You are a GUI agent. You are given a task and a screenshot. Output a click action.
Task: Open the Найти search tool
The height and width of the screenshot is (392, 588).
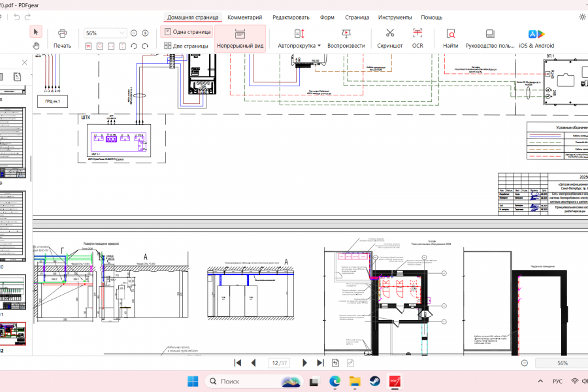click(x=450, y=33)
